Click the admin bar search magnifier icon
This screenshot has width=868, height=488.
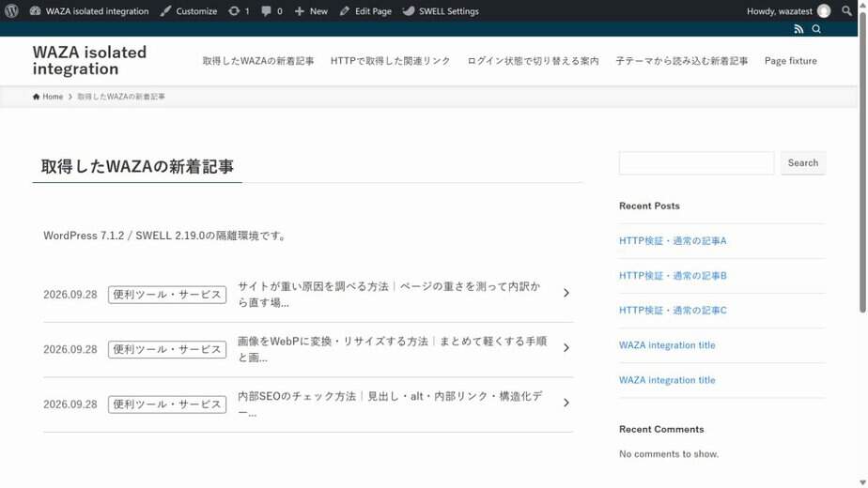click(846, 11)
